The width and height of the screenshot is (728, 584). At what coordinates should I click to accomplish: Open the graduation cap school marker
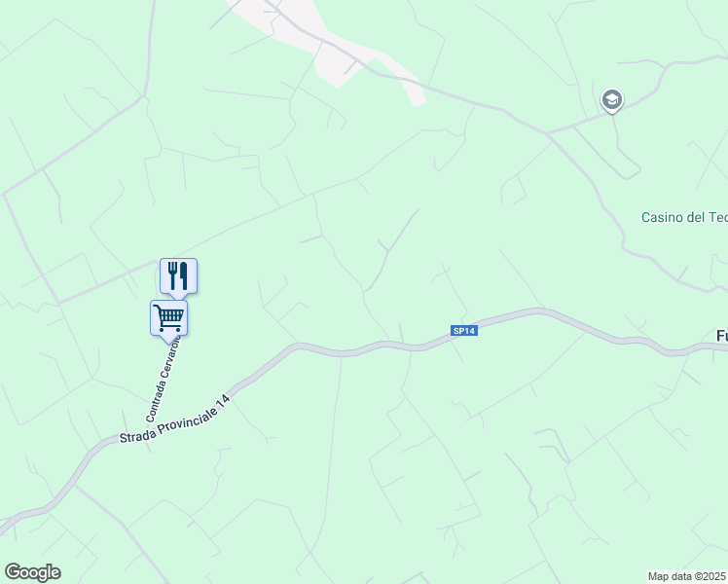(x=612, y=100)
